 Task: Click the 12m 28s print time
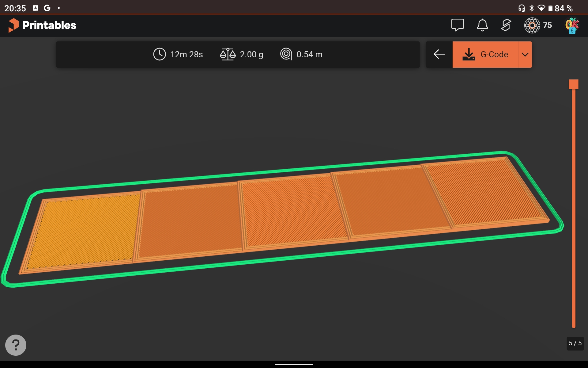[187, 54]
